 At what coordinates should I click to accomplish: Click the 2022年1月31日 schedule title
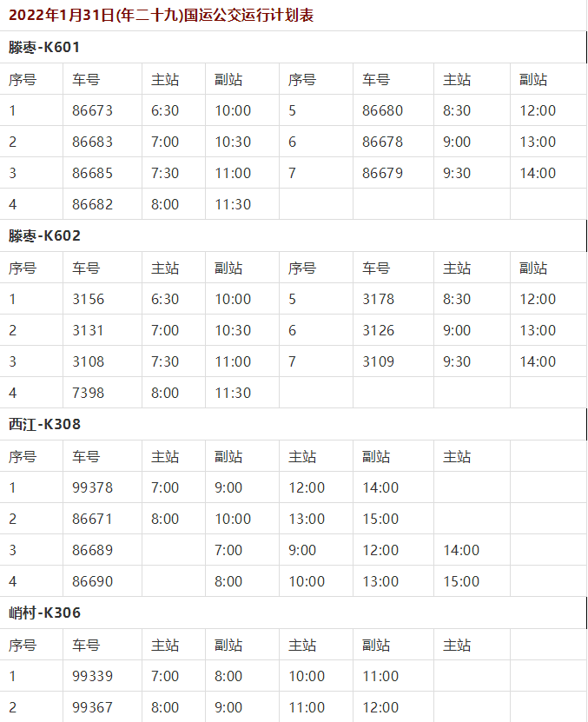pos(162,15)
